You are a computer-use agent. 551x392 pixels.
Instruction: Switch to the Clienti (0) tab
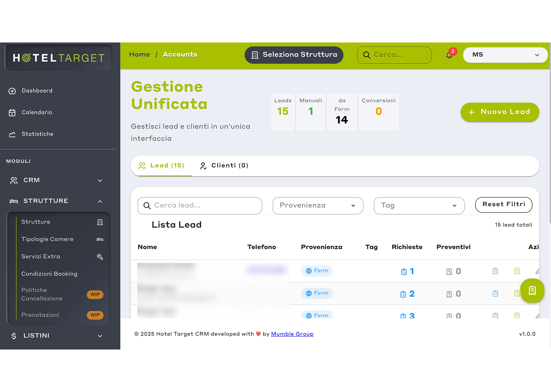[224, 165]
